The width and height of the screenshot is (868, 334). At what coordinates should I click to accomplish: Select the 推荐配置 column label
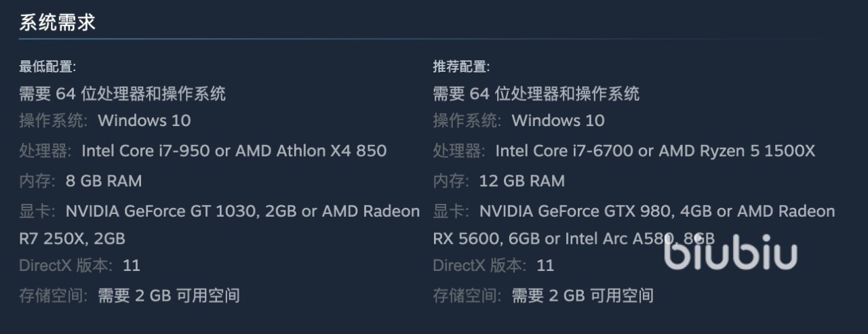pyautogui.click(x=462, y=66)
